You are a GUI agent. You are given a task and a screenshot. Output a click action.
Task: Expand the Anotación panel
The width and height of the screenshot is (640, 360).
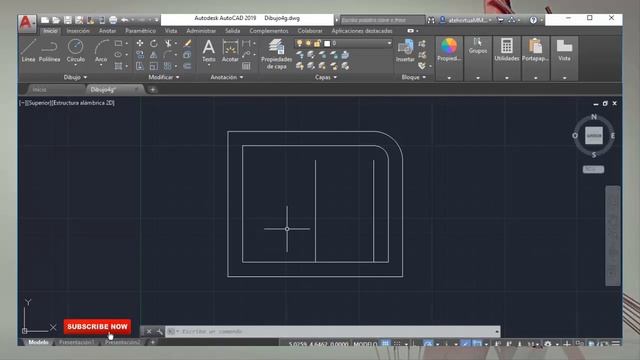pos(227,77)
